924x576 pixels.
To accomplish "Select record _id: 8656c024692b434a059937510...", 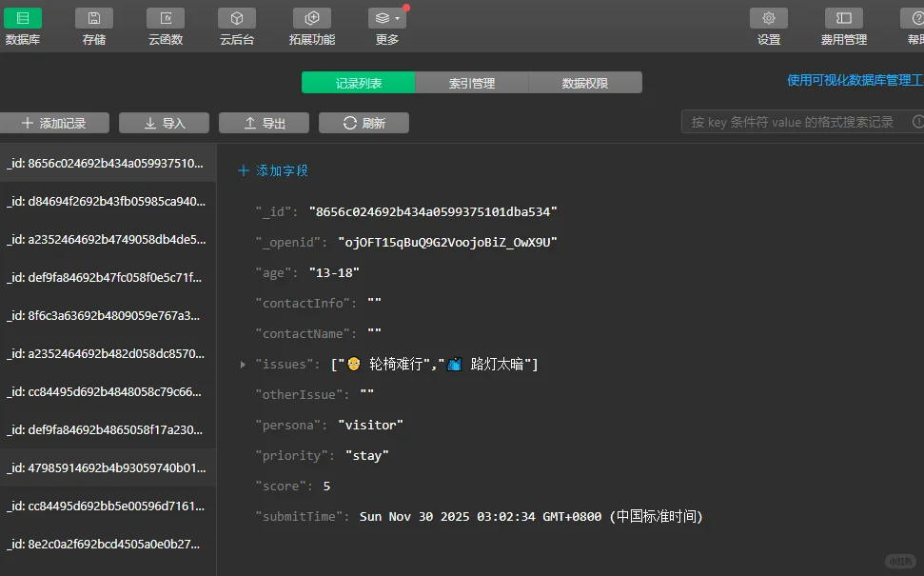I will pos(108,163).
